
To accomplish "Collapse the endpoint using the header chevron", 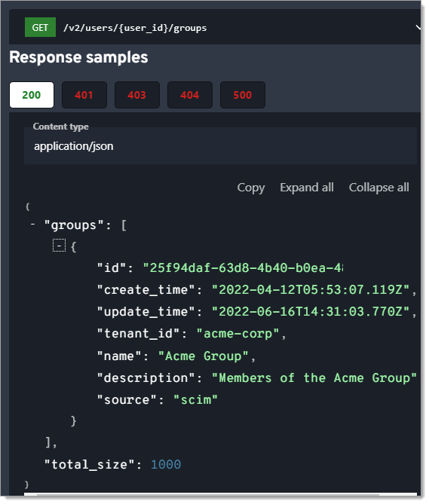I will point(418,27).
